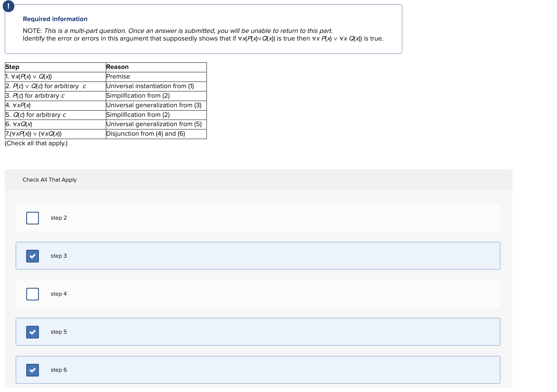
Task: Uncheck the step 6 checkbox
Action: tap(32, 370)
